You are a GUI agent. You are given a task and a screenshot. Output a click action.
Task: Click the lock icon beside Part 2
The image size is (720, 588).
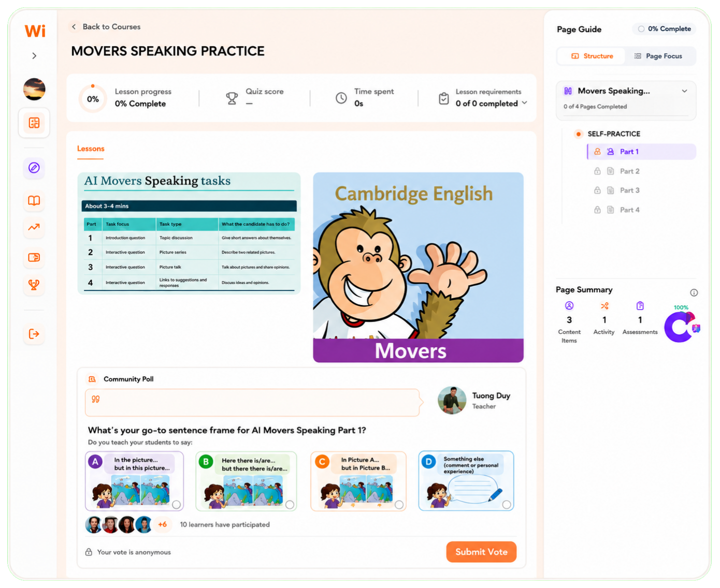597,171
